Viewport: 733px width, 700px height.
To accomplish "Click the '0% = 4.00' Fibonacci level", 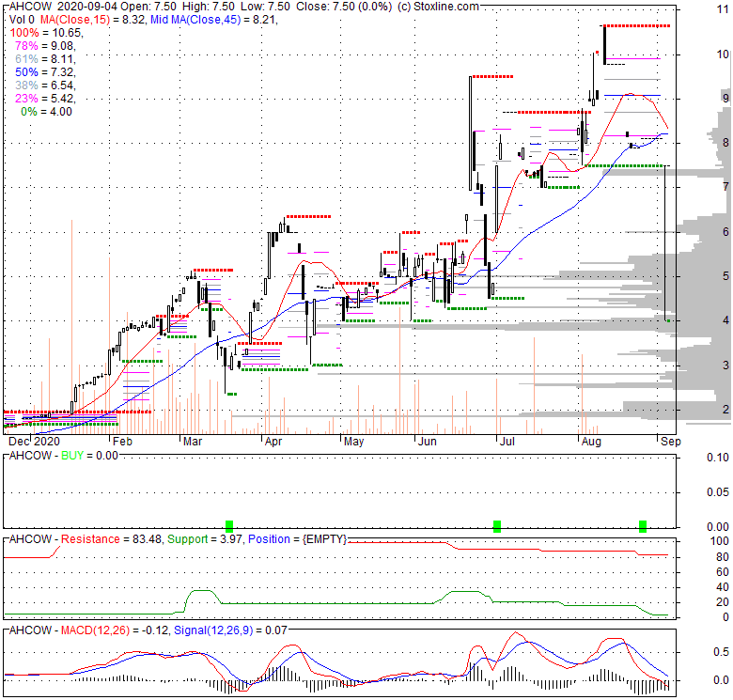I will [46, 112].
